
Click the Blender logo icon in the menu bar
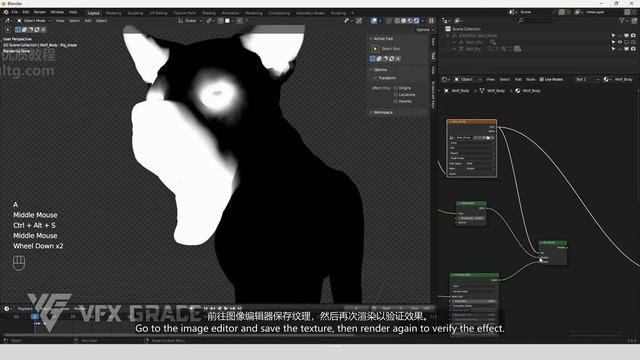6,12
